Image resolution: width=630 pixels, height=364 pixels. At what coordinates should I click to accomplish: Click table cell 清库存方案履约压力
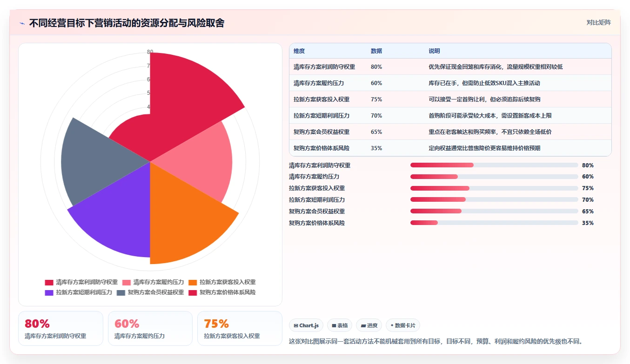click(319, 83)
